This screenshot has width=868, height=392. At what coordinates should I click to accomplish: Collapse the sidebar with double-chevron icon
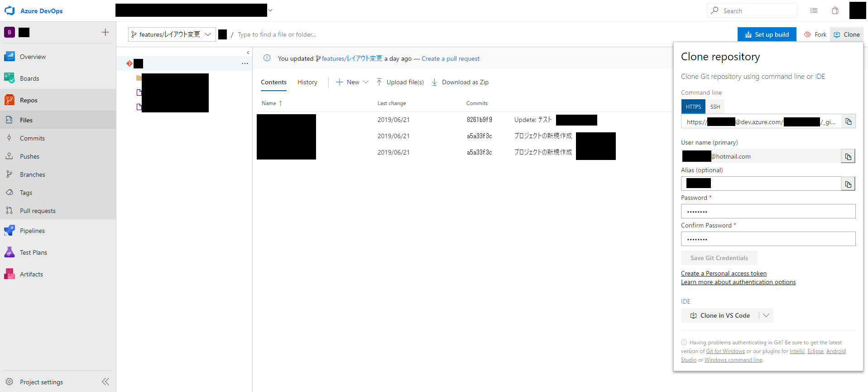(106, 382)
